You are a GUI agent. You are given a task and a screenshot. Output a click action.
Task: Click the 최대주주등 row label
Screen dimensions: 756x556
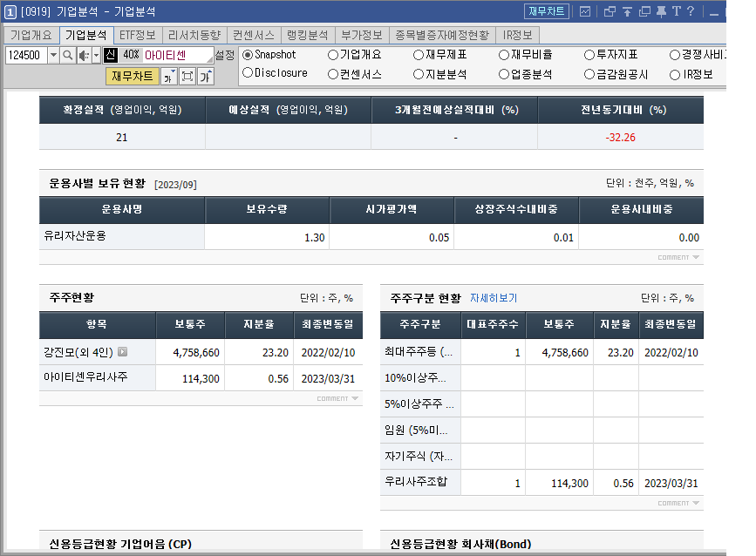[x=419, y=352]
